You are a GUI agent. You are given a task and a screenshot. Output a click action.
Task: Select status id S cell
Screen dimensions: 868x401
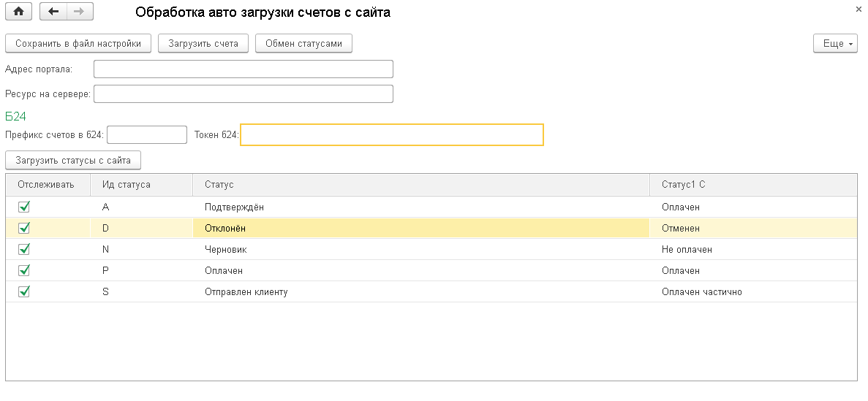(142, 291)
